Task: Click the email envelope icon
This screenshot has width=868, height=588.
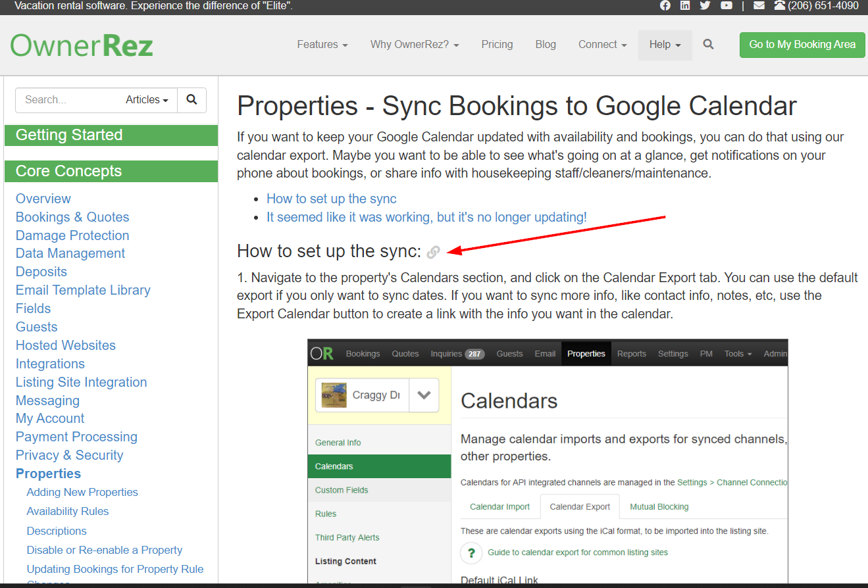Action: coord(759,5)
